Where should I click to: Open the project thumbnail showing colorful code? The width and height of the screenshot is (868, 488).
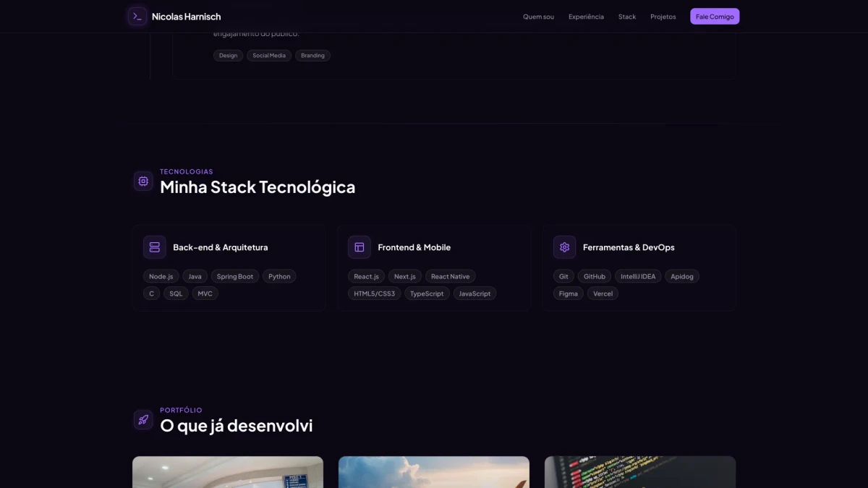[x=639, y=472]
